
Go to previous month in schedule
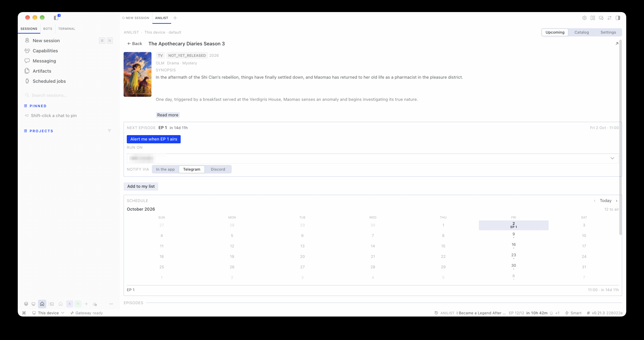[595, 201]
